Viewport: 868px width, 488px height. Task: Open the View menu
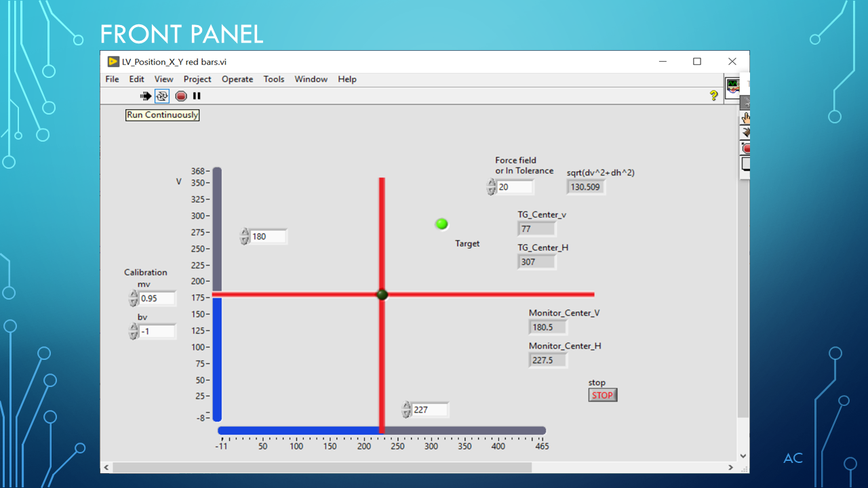[x=163, y=79]
